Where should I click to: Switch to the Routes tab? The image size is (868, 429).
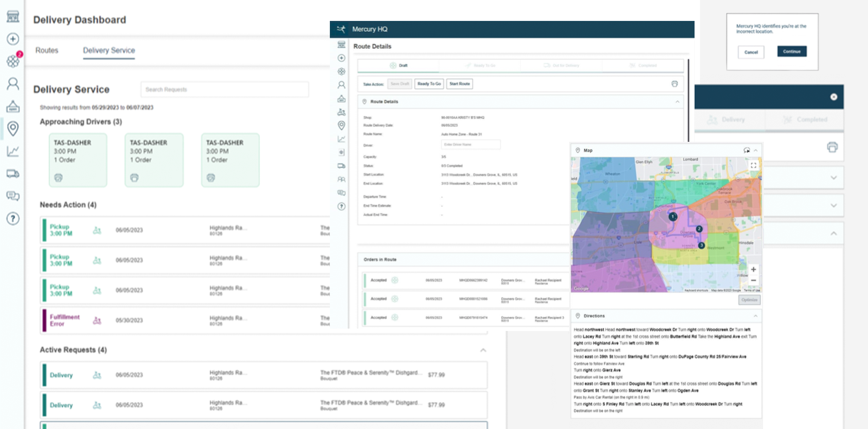(46, 50)
